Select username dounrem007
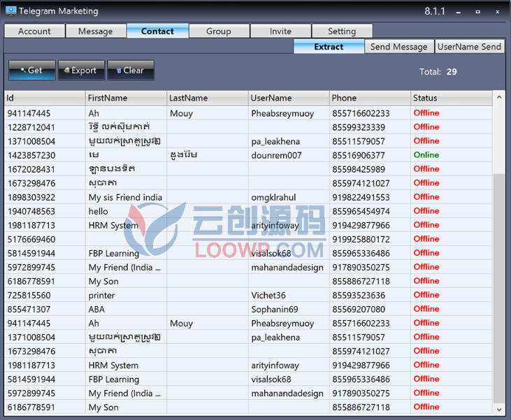Image resolution: width=511 pixels, height=420 pixels. [x=276, y=155]
